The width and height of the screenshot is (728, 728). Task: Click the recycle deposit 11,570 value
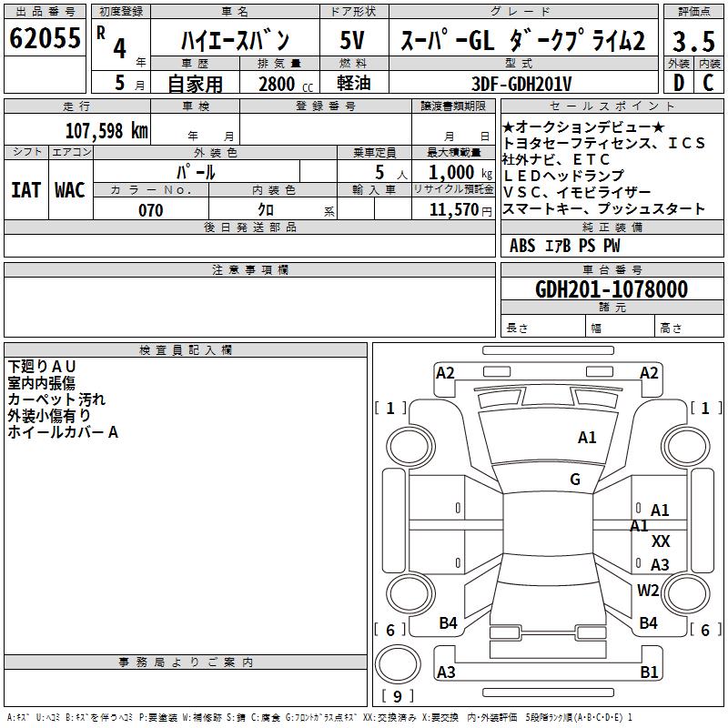460,210
